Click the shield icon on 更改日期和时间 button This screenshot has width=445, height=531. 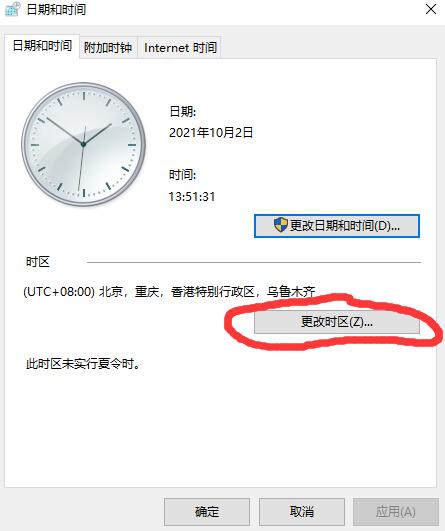(280, 225)
